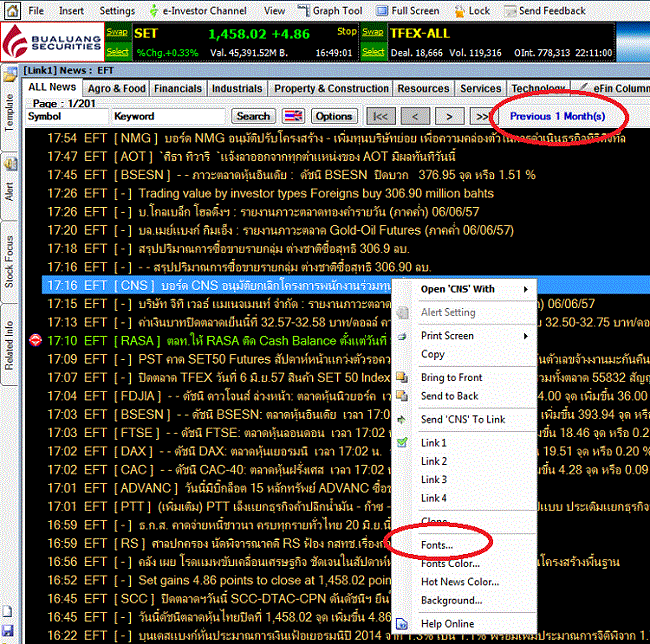The image size is (650, 644).
Task: Click the Symbol input field
Action: tap(68, 116)
